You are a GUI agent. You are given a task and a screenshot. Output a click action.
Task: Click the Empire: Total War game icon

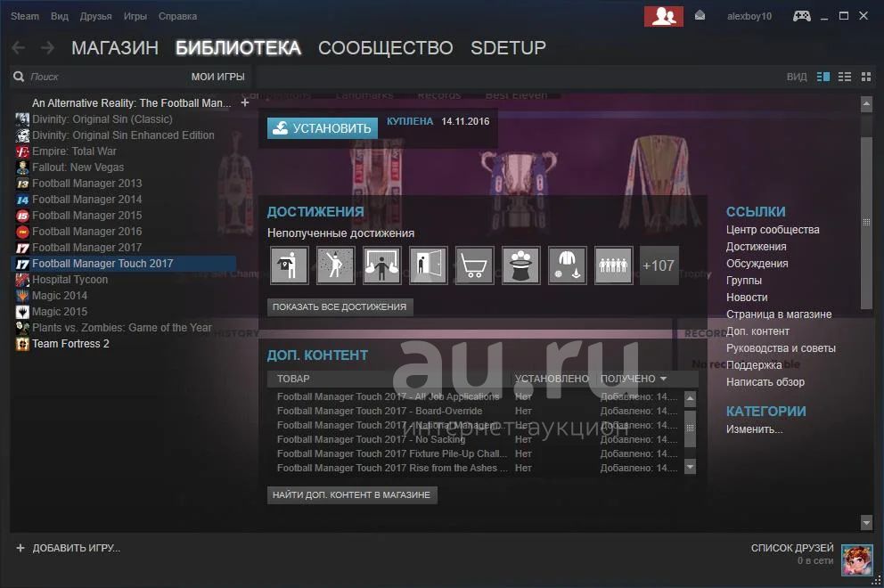(22, 151)
